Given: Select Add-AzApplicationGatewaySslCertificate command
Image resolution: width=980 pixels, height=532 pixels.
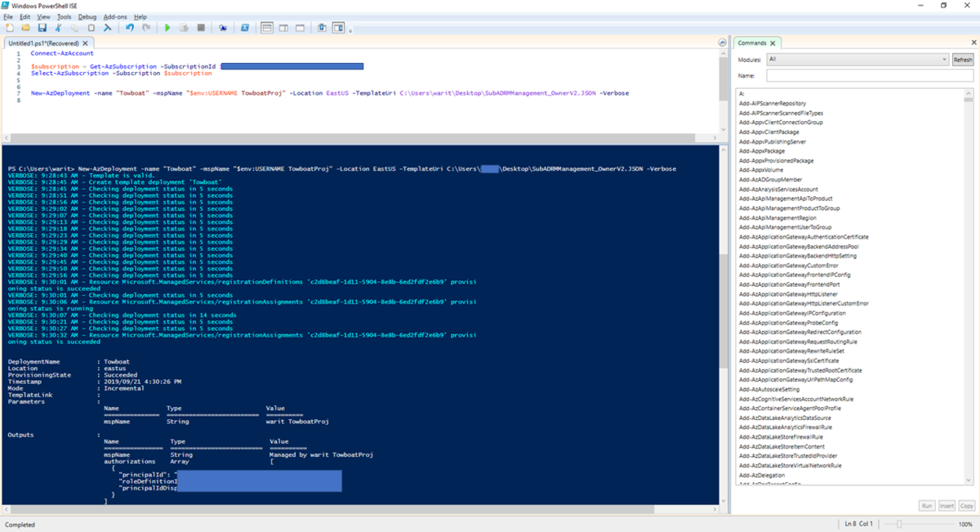Looking at the screenshot, I should [789, 361].
